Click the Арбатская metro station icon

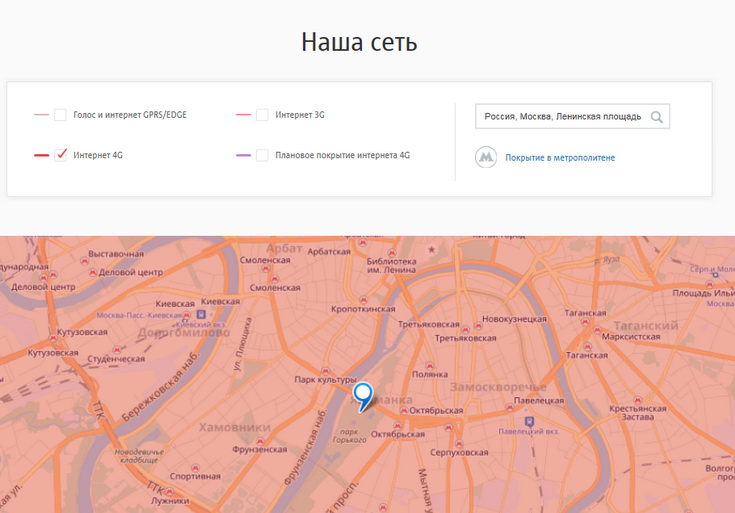point(362,243)
